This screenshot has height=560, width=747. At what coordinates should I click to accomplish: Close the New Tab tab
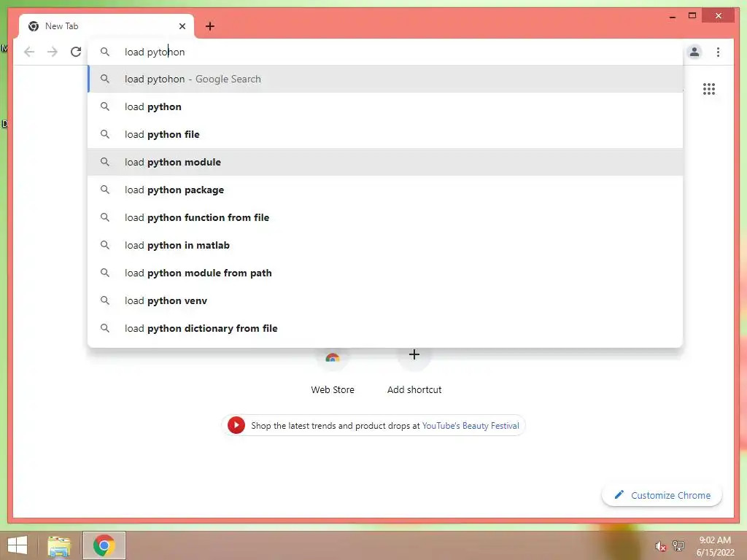coord(182,26)
